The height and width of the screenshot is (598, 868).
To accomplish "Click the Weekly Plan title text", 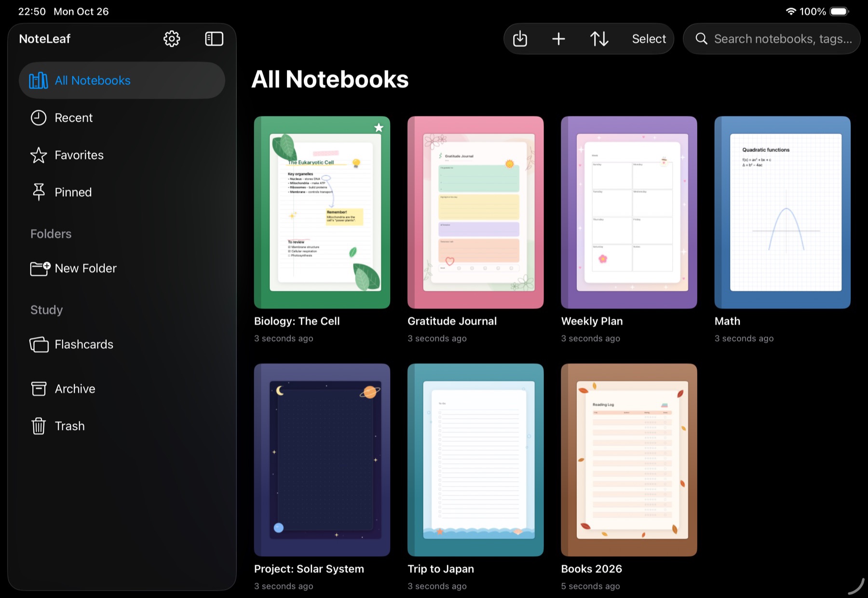I will click(592, 321).
